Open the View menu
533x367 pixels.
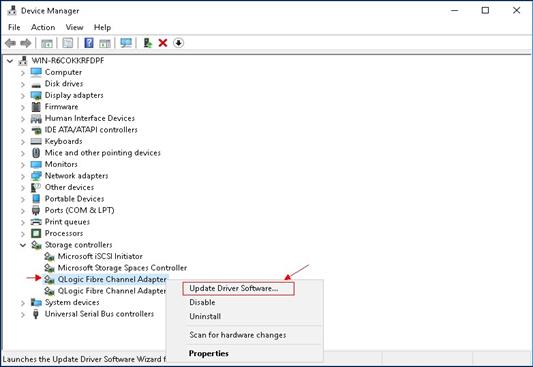click(x=74, y=27)
